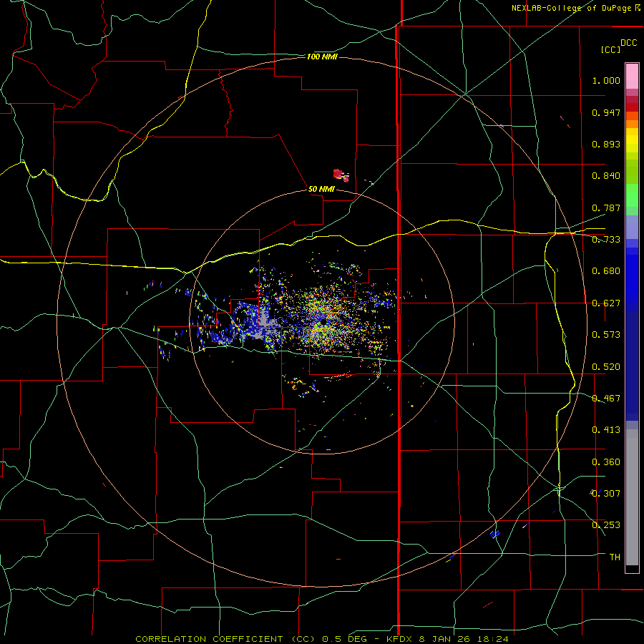644x644 pixels.
Task: Select the 0.947 value on color scale
Action: (606, 112)
